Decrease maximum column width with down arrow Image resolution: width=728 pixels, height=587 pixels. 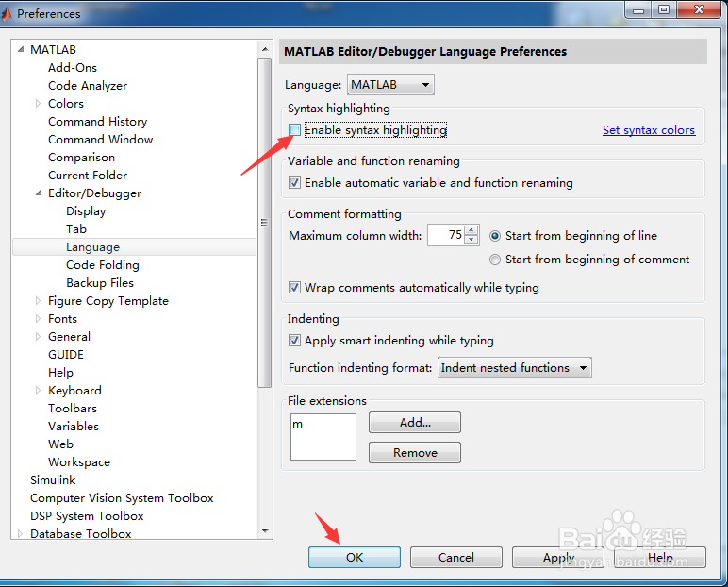(472, 240)
